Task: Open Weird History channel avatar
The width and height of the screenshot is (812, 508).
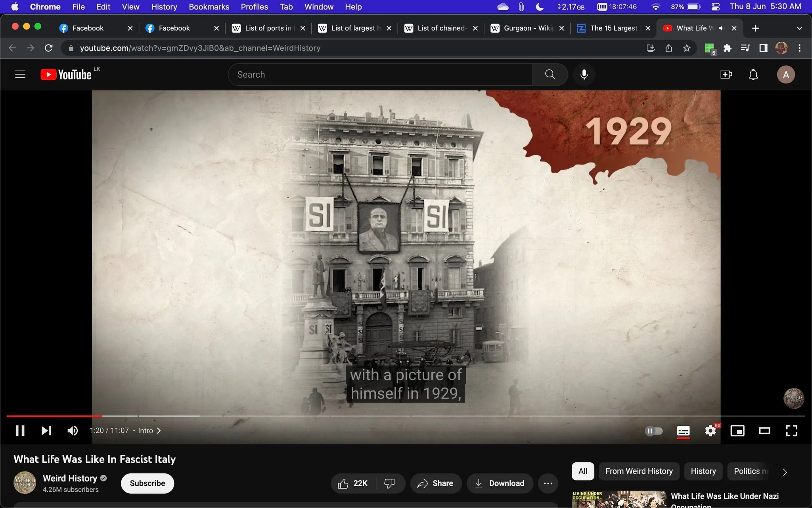Action: [25, 483]
